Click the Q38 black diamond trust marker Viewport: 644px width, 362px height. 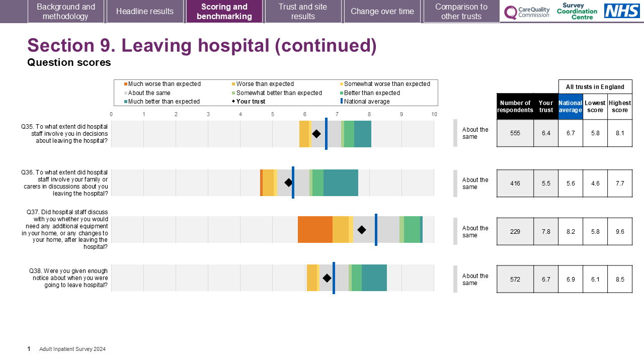pos(327,278)
